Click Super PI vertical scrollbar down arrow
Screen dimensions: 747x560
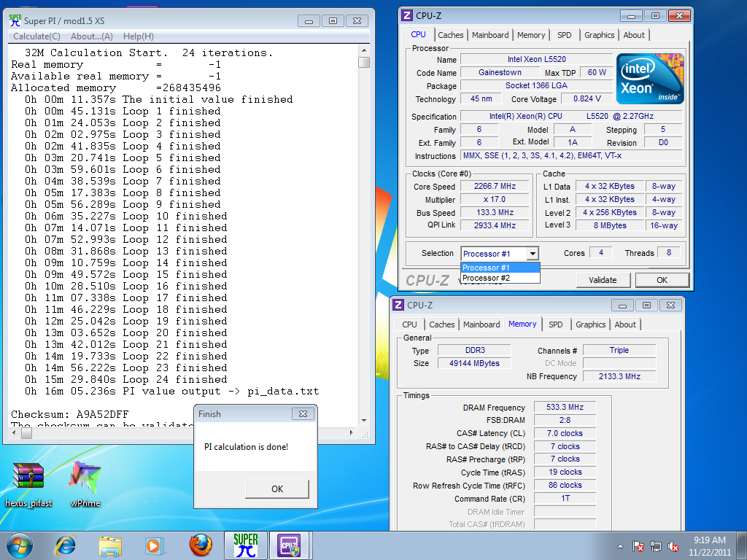click(364, 421)
